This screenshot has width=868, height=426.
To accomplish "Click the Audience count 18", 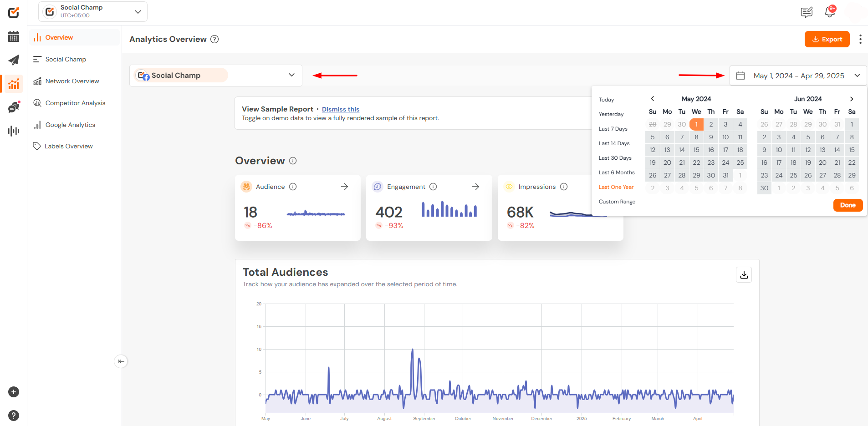I will point(250,212).
